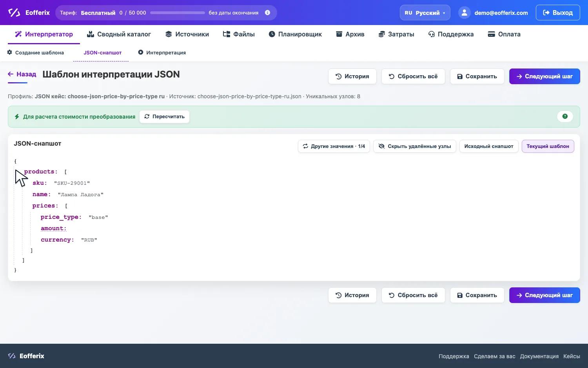Click the amount node key
This screenshot has width=588, height=368.
(x=54, y=228)
